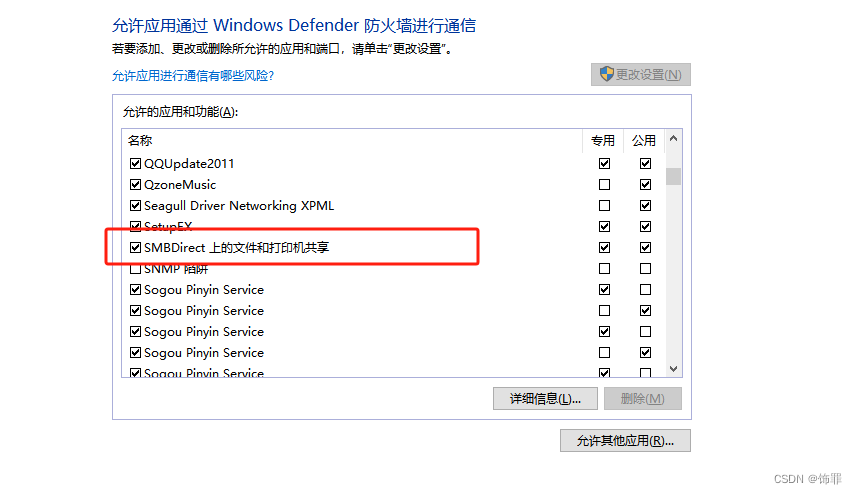Toggle the QQUpdate2011 name checkbox
Image resolution: width=857 pixels, height=494 pixels.
[136, 163]
